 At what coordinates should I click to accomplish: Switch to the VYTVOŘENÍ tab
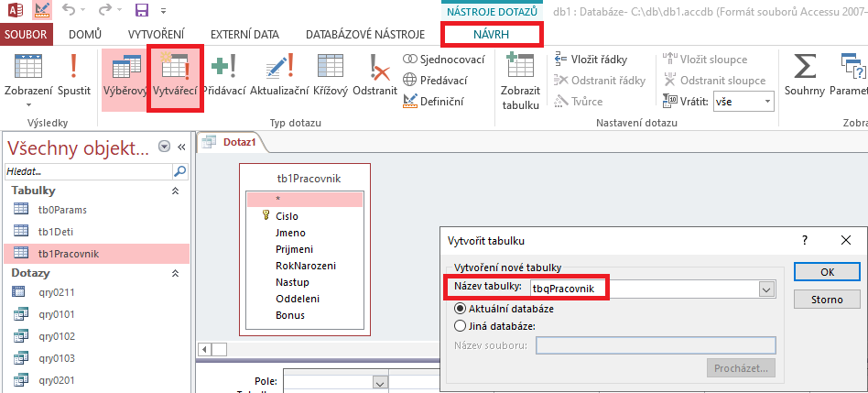pyautogui.click(x=156, y=34)
